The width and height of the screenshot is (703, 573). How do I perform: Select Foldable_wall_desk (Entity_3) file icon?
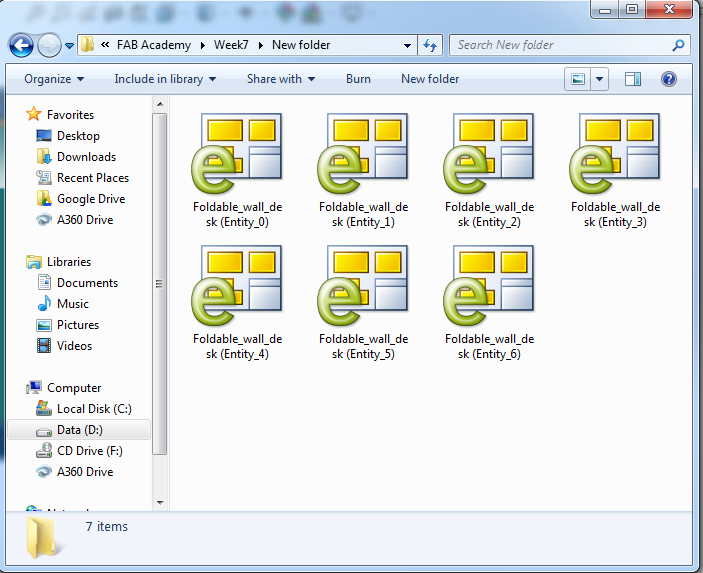[x=615, y=153]
